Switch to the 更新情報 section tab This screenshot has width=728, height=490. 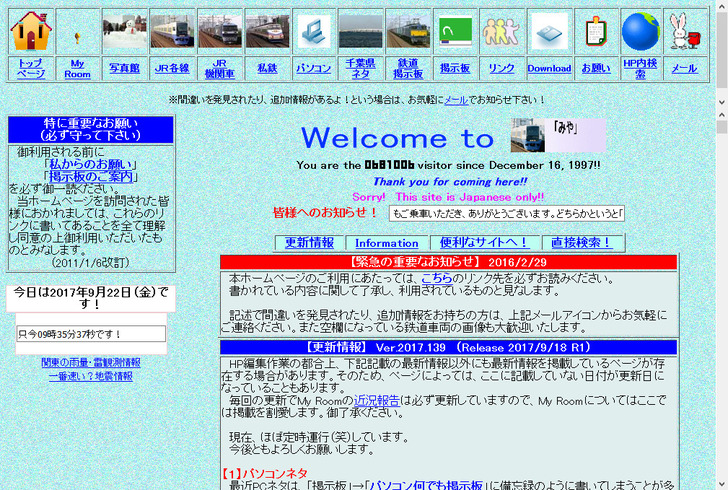[x=309, y=243]
